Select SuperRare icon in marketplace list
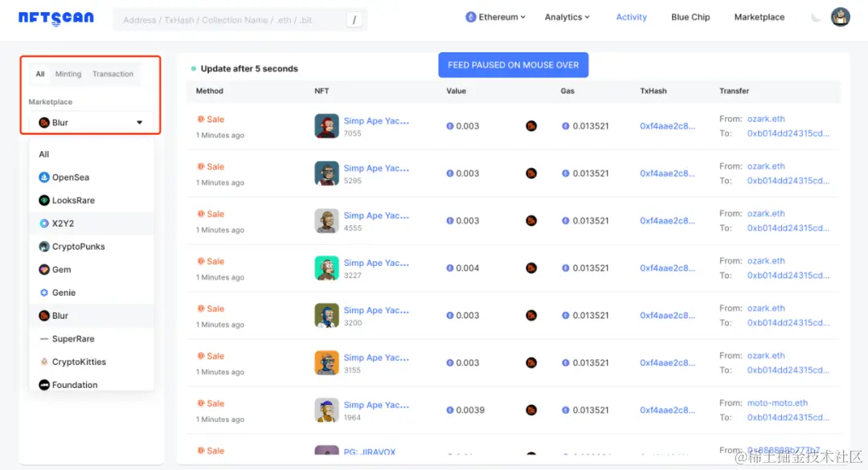 click(44, 339)
